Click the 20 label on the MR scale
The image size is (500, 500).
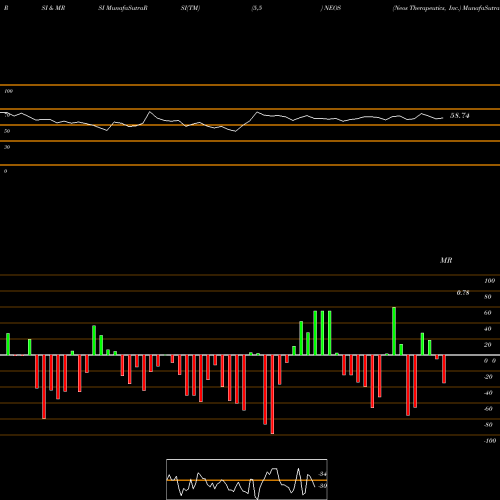(488, 345)
